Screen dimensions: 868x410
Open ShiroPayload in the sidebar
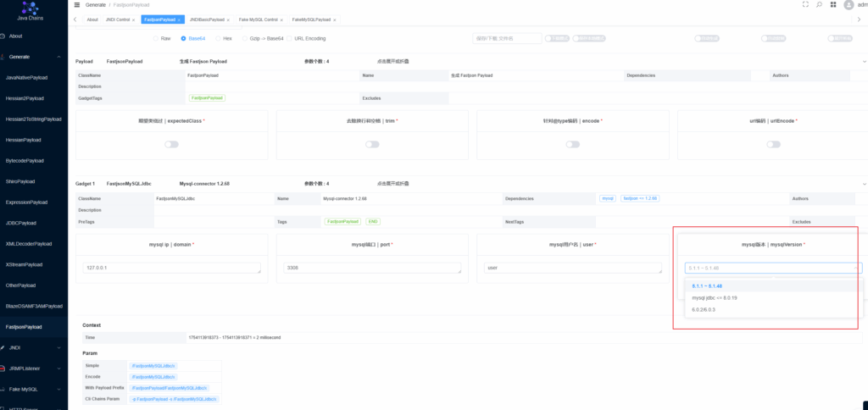click(x=20, y=181)
